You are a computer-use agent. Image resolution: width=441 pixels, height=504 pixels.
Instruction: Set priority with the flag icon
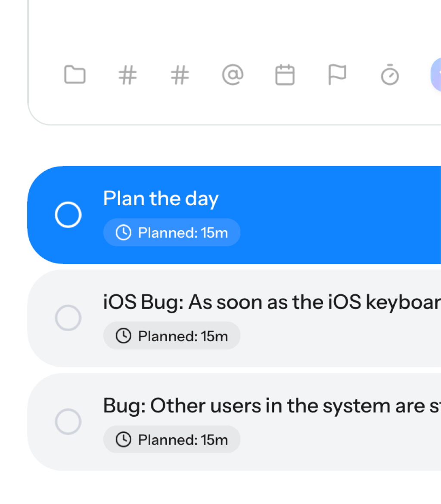tap(337, 75)
